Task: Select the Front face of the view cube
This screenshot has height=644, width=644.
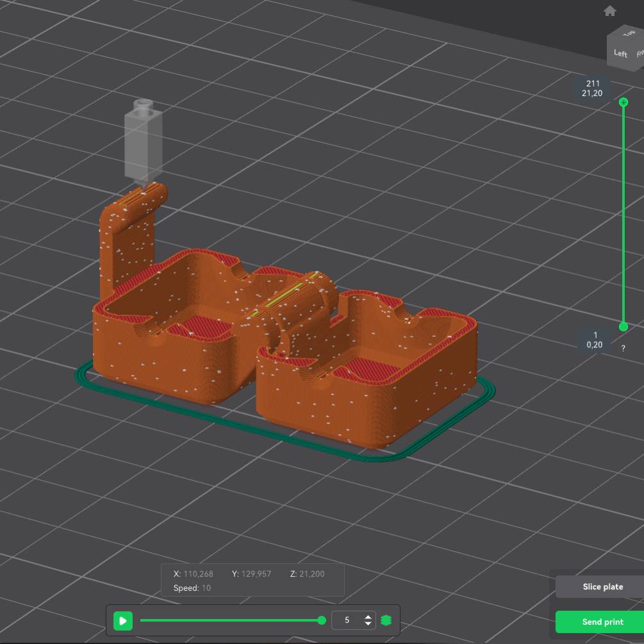Action: pyautogui.click(x=640, y=54)
